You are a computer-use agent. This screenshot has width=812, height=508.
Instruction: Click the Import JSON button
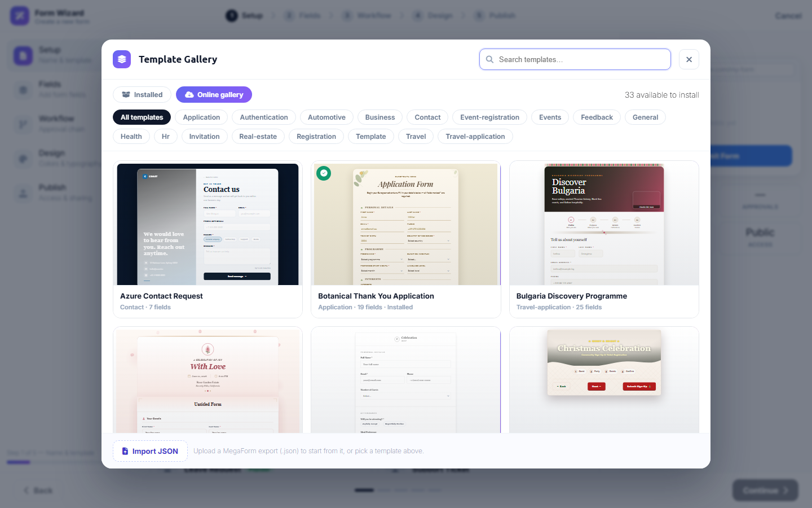pyautogui.click(x=150, y=451)
